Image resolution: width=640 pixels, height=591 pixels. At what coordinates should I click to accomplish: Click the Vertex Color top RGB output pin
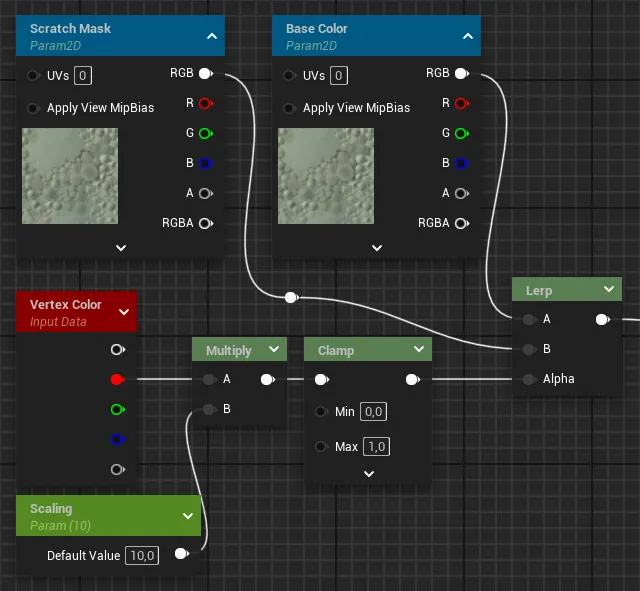click(x=118, y=350)
